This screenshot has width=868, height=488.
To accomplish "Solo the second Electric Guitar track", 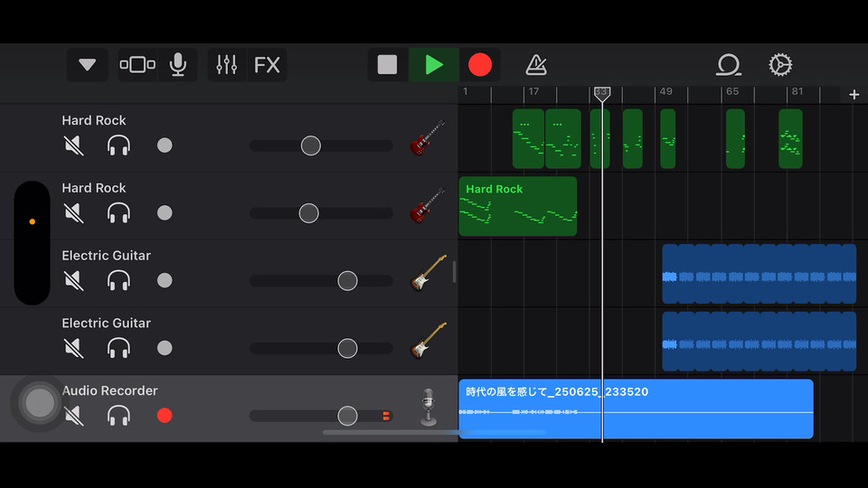I will coord(118,348).
